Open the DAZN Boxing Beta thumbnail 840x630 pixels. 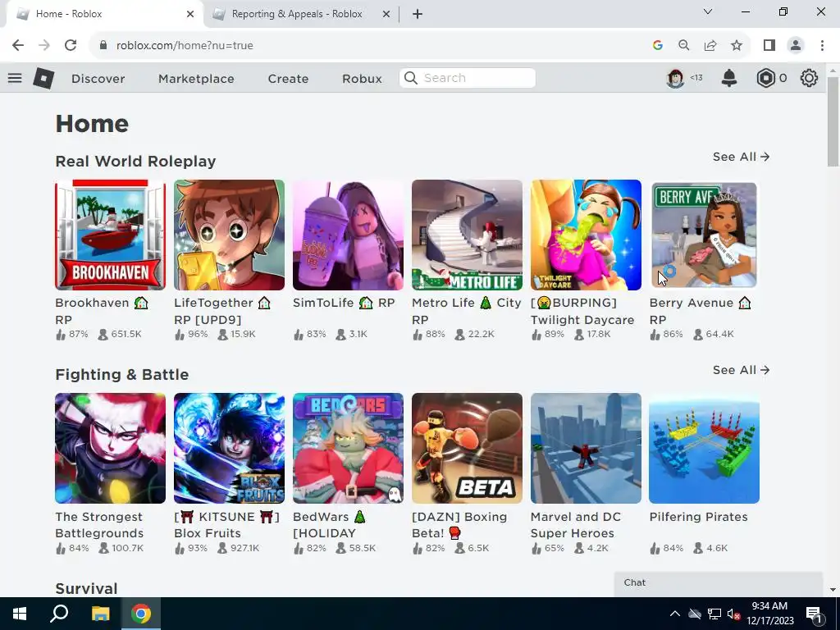point(467,449)
